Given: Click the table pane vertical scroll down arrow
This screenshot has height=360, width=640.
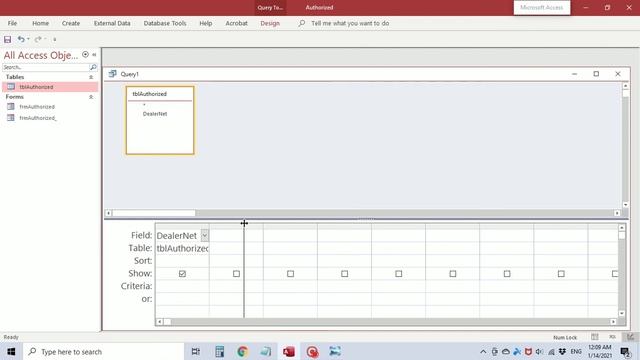Looking at the screenshot, I should 625,205.
